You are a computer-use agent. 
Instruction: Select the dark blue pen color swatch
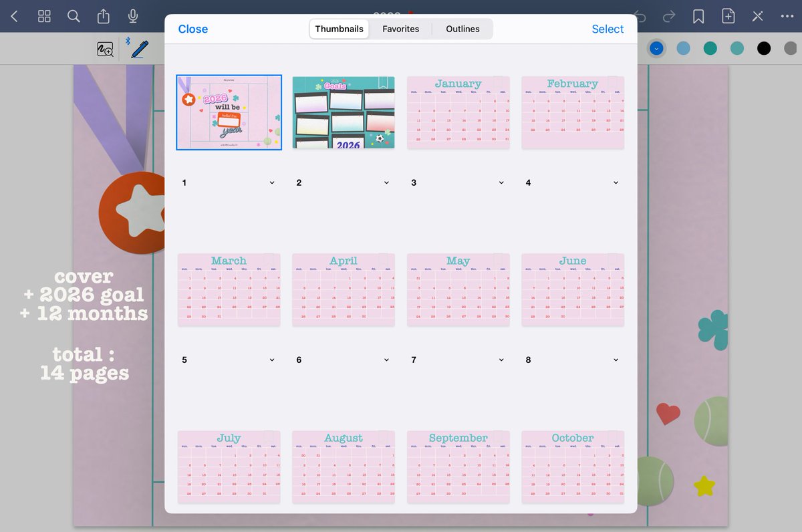point(656,48)
